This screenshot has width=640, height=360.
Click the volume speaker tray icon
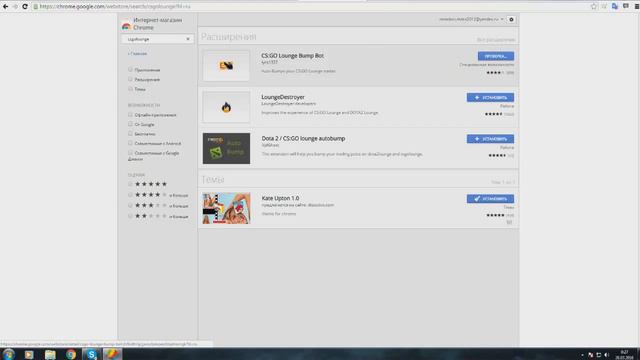click(x=607, y=355)
